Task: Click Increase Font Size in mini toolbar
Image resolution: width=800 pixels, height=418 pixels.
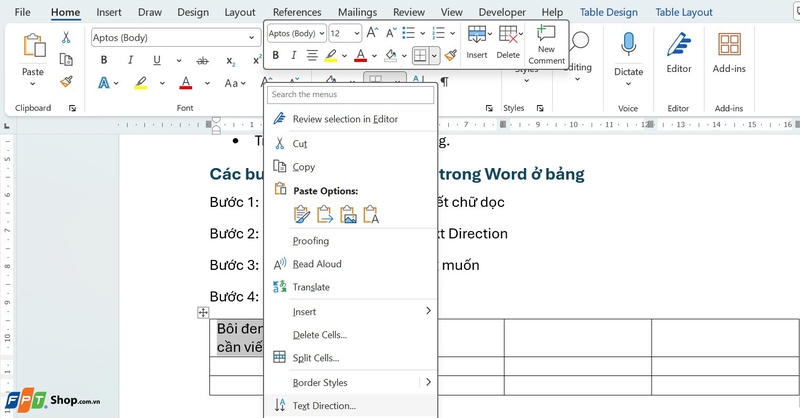Action: 372,33
